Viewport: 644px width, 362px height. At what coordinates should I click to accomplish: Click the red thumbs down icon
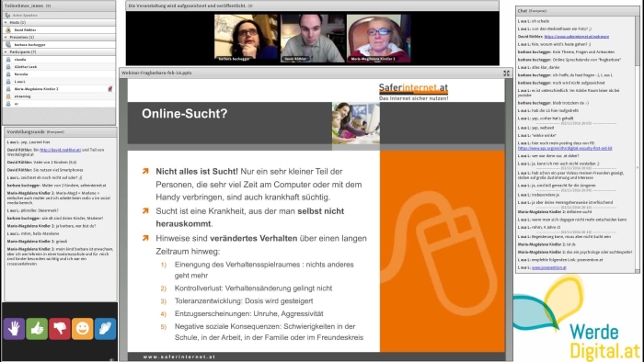(60, 328)
